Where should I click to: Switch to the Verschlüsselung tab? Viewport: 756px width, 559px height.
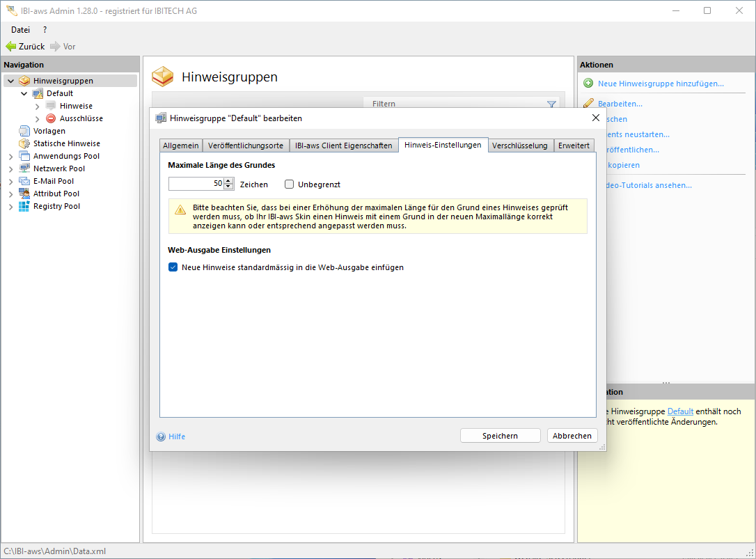point(521,145)
